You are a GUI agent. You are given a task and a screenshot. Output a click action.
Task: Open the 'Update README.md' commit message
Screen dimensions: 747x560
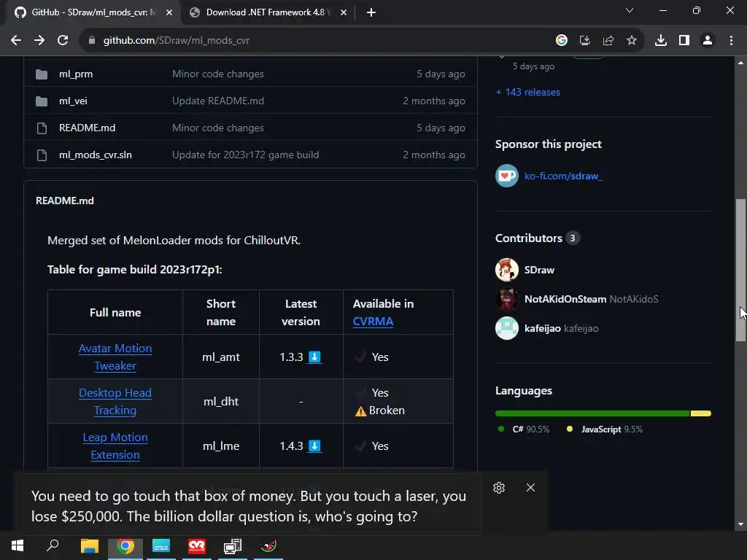coord(217,101)
